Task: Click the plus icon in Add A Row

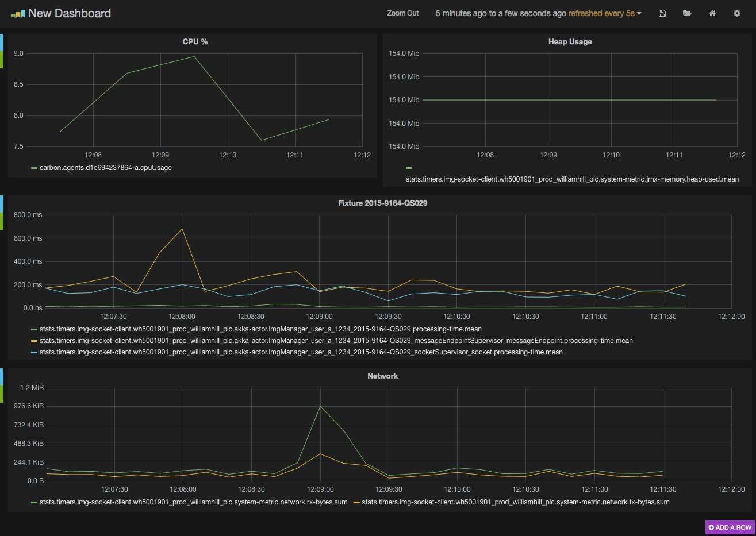Action: 711,527
